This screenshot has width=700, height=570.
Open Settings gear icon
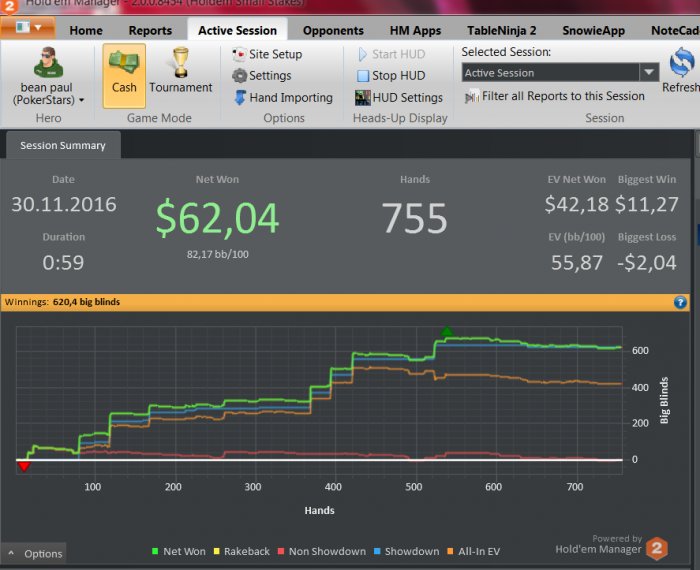pyautogui.click(x=239, y=76)
